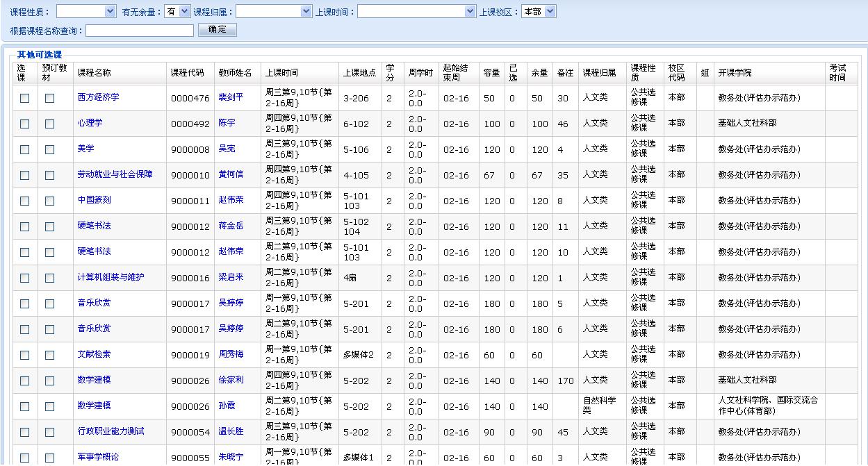Expand the 上课时间 dropdown
This screenshot has width=868, height=466.
416,11
